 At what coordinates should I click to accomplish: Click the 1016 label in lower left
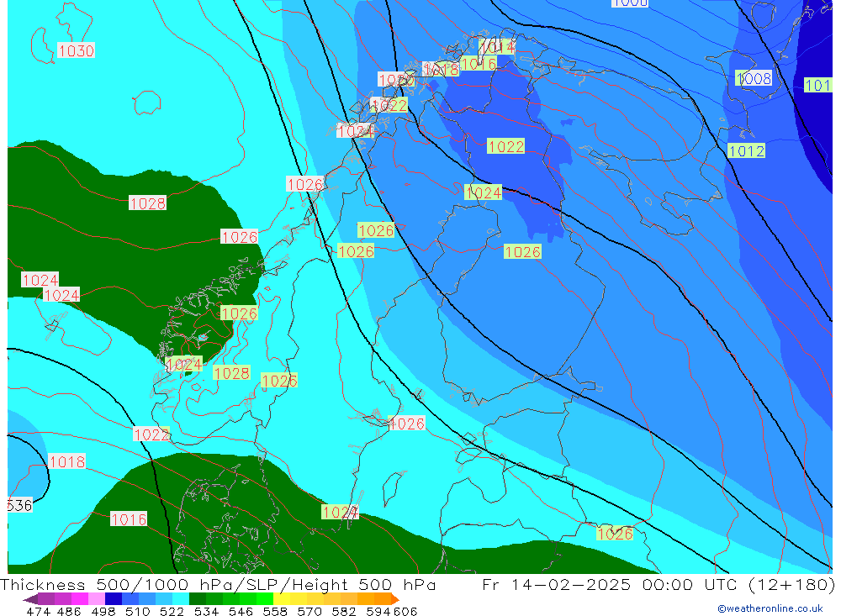[129, 519]
